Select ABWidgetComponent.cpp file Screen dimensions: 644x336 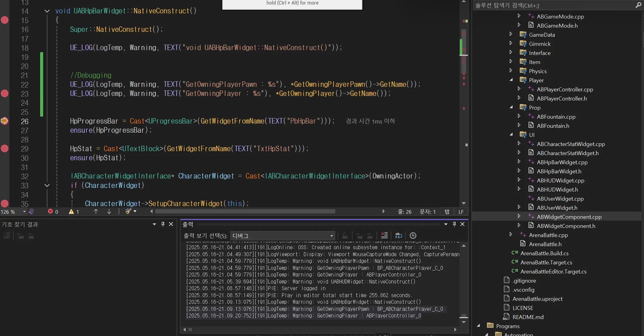click(x=569, y=217)
